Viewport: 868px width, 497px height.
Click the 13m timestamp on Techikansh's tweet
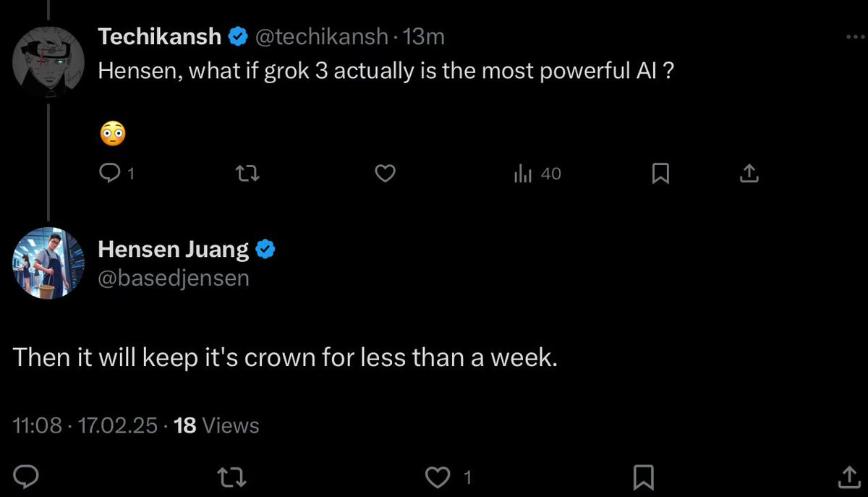[x=424, y=36]
